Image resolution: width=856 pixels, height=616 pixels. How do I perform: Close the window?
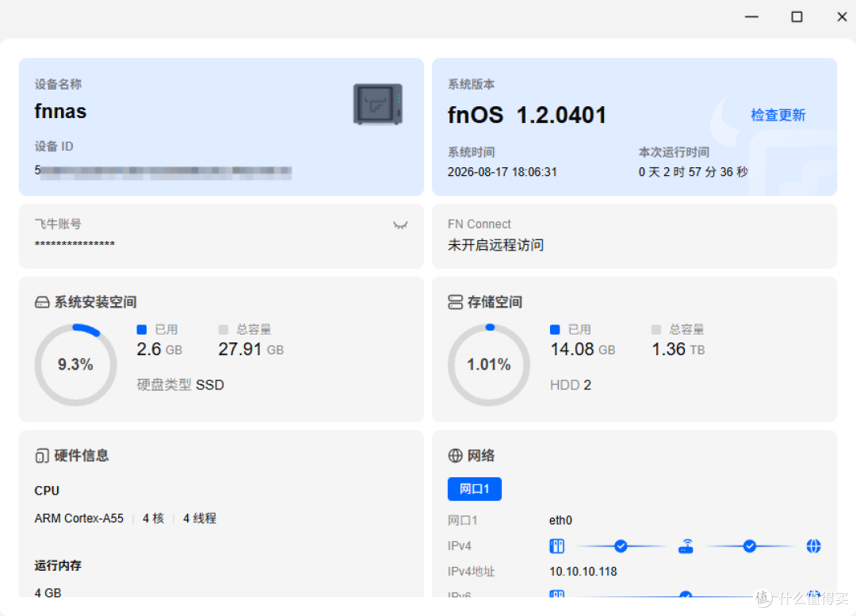pyautogui.click(x=842, y=17)
